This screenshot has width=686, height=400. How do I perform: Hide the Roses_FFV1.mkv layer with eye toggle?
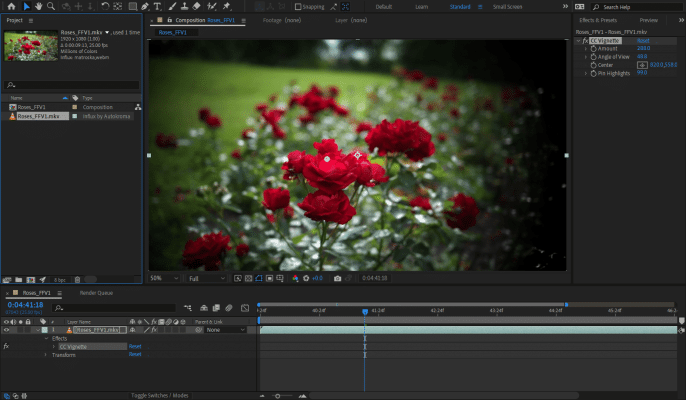(x=7, y=329)
